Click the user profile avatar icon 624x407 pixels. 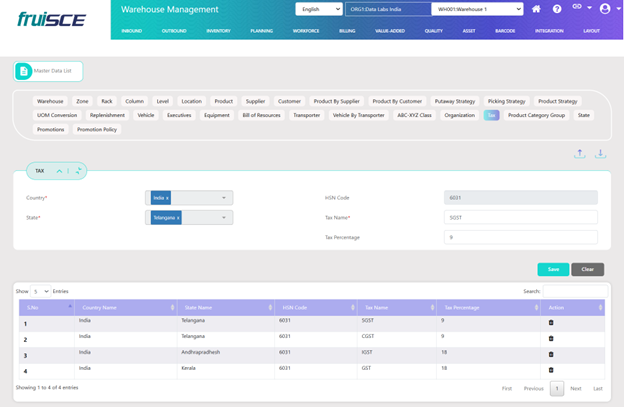[x=604, y=9]
